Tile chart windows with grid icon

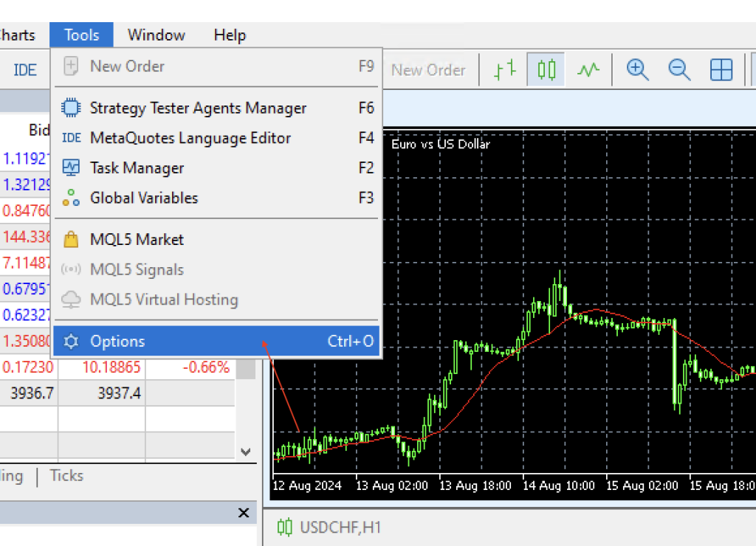721,70
